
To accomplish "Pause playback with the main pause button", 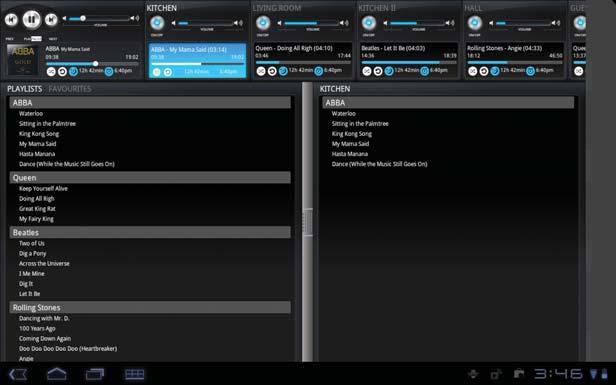I will tap(31, 19).
